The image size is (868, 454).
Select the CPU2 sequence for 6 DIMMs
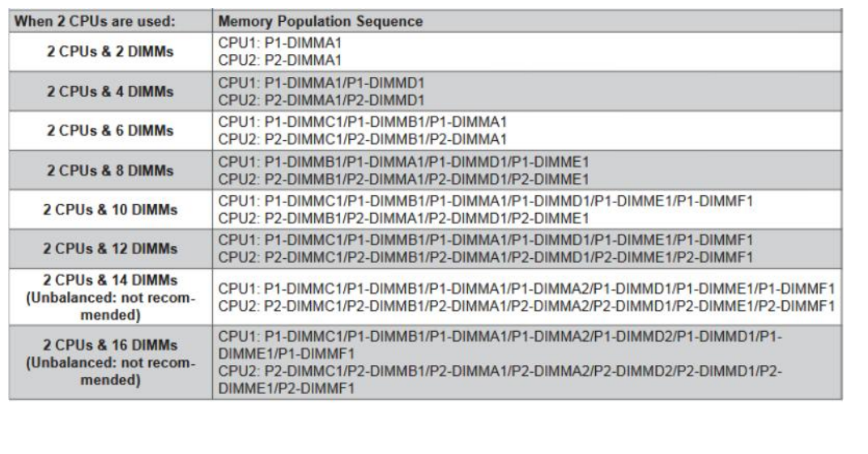(x=362, y=138)
